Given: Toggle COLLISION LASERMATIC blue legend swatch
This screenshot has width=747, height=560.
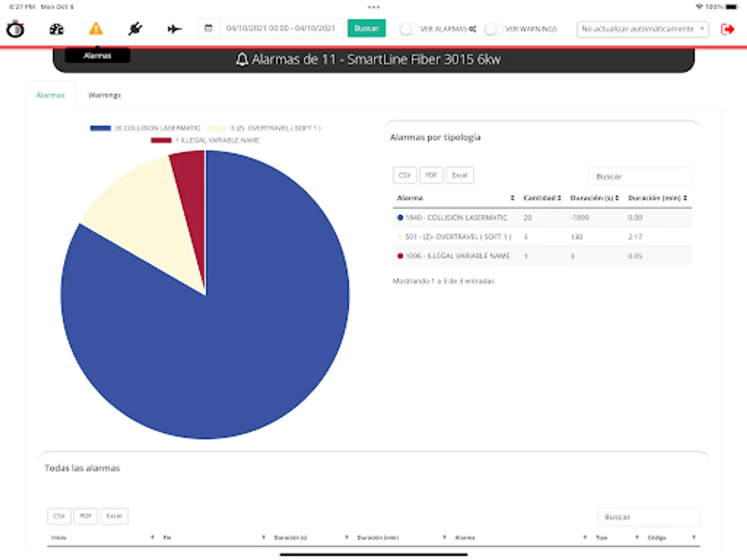Looking at the screenshot, I should [100, 128].
